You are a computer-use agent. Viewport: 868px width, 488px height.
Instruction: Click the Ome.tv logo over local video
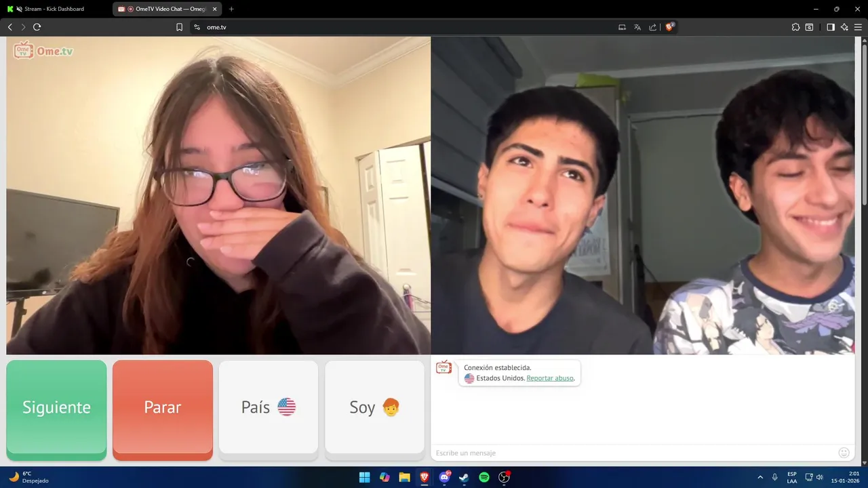click(43, 50)
